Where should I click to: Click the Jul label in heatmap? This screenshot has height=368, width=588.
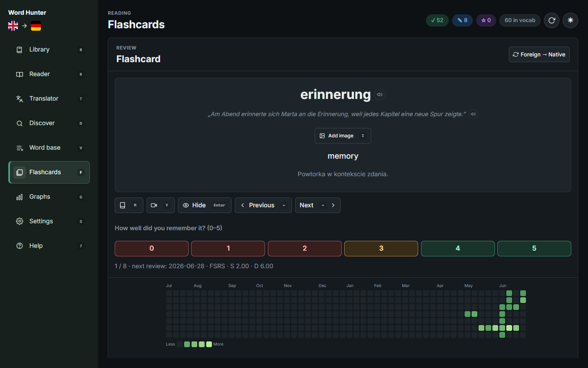pos(169,286)
